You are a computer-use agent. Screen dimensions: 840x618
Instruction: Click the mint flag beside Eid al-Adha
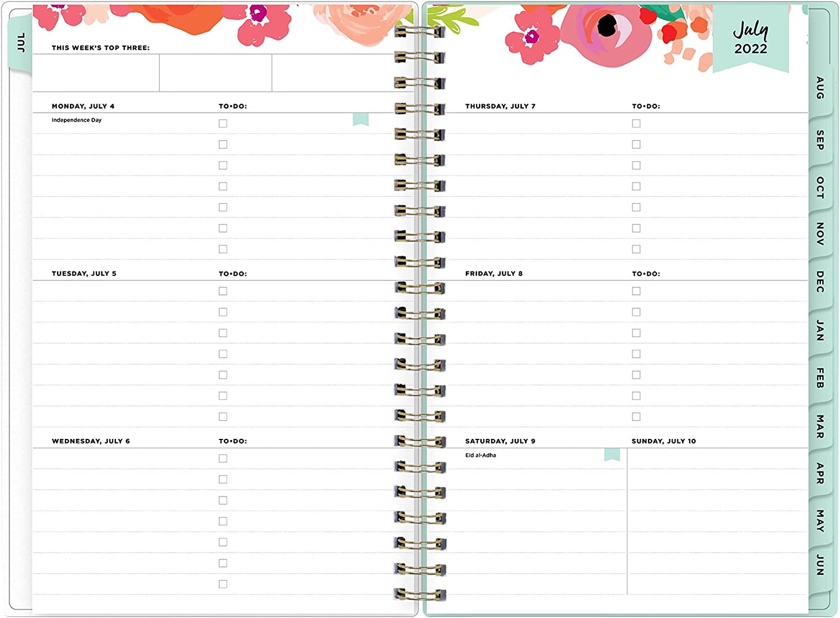[x=612, y=455]
